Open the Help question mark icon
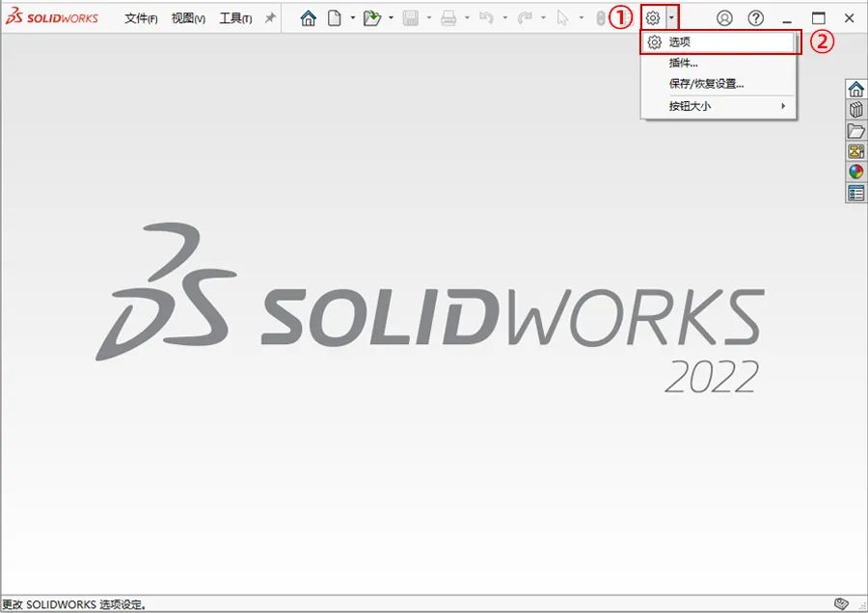This screenshot has width=868, height=613. pos(755,18)
